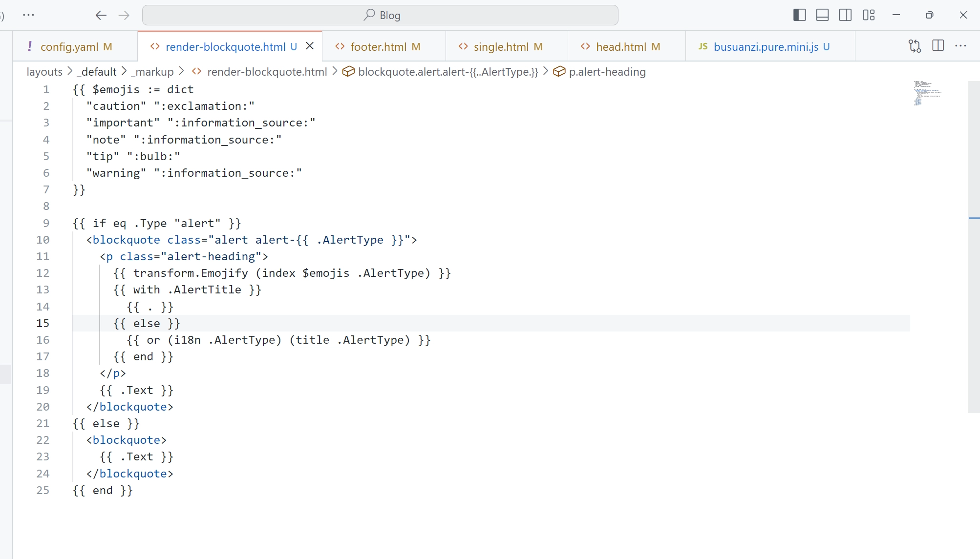Click the ":bulb:" string value
980x559 pixels.
click(153, 156)
